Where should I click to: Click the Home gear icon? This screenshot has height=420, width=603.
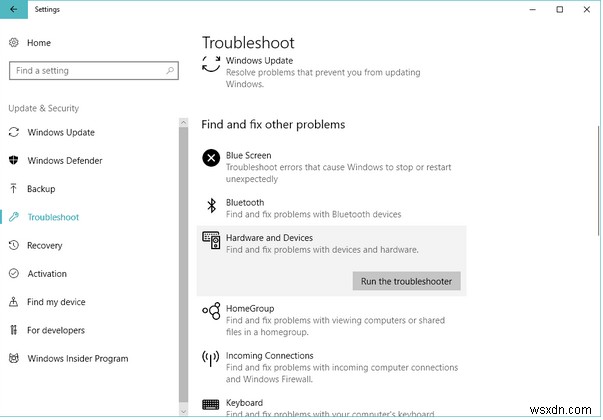point(14,43)
